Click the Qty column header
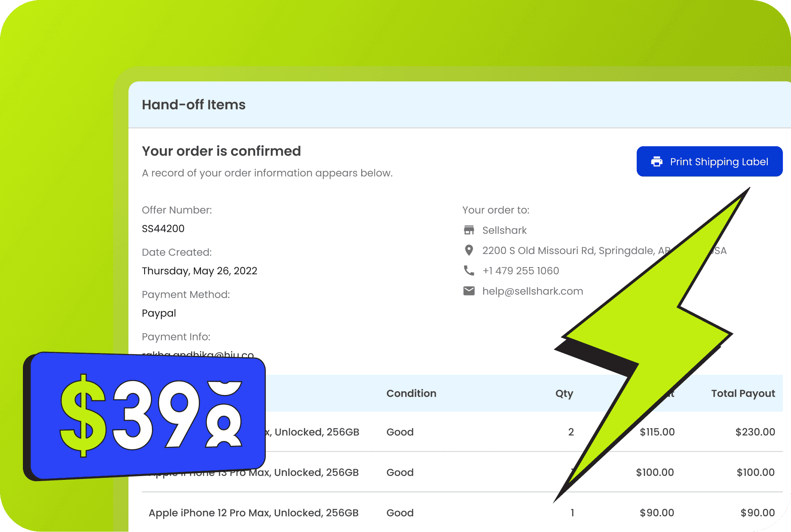The height and width of the screenshot is (532, 791). pyautogui.click(x=564, y=394)
